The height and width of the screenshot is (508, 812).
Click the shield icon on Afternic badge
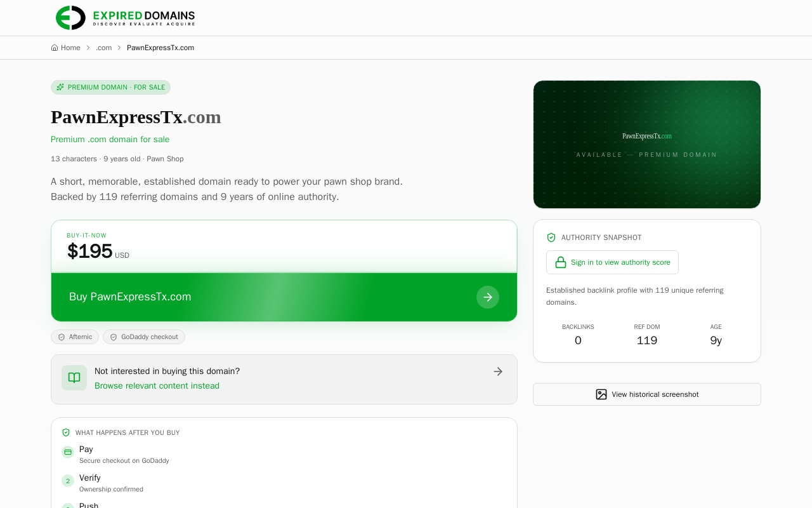pyautogui.click(x=62, y=337)
